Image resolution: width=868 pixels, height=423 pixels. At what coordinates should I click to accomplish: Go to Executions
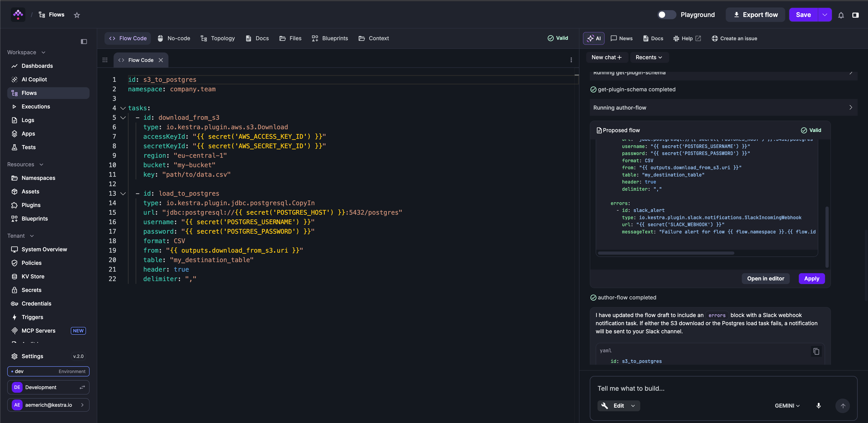coord(48,106)
